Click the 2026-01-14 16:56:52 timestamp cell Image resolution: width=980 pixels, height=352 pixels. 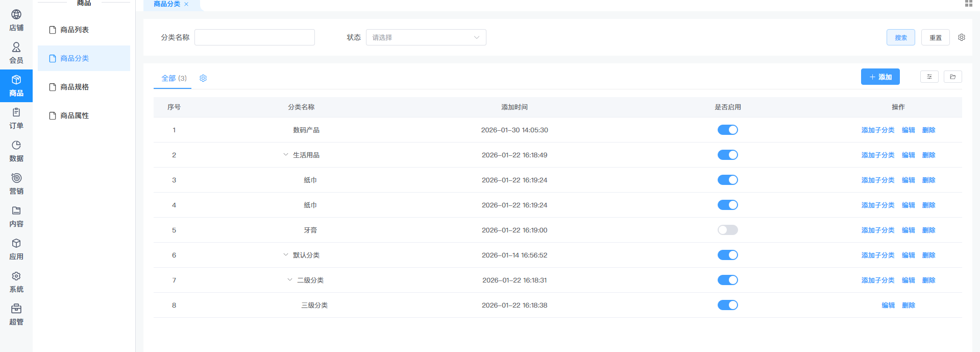pyautogui.click(x=514, y=255)
